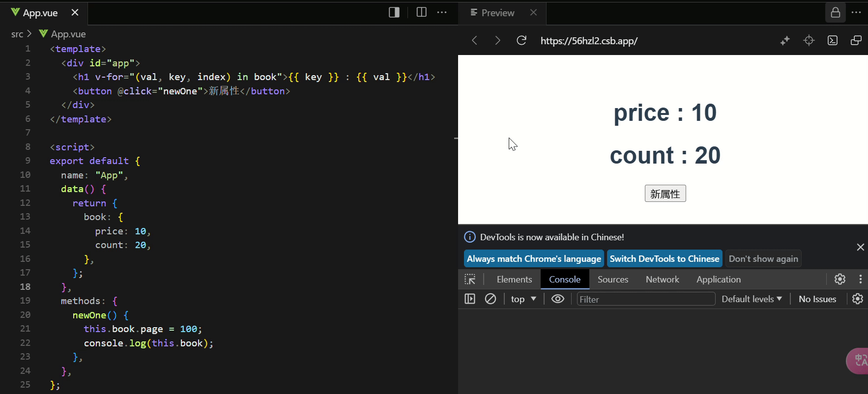Click the this.book.page = 100 line
The height and width of the screenshot is (394, 868).
[x=143, y=329]
